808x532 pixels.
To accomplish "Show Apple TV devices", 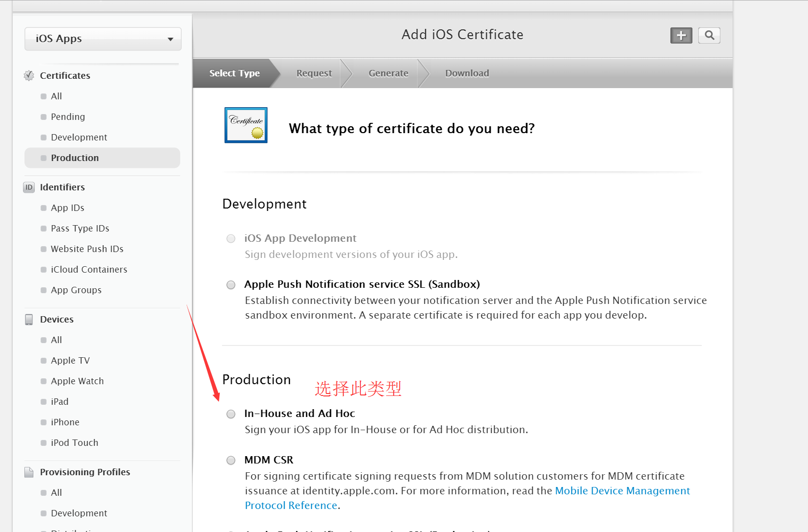I will click(x=71, y=361).
